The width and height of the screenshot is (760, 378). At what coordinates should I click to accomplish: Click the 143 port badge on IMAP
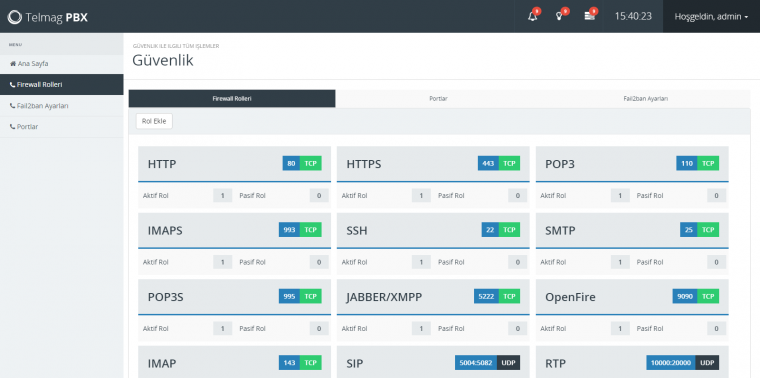click(x=289, y=362)
